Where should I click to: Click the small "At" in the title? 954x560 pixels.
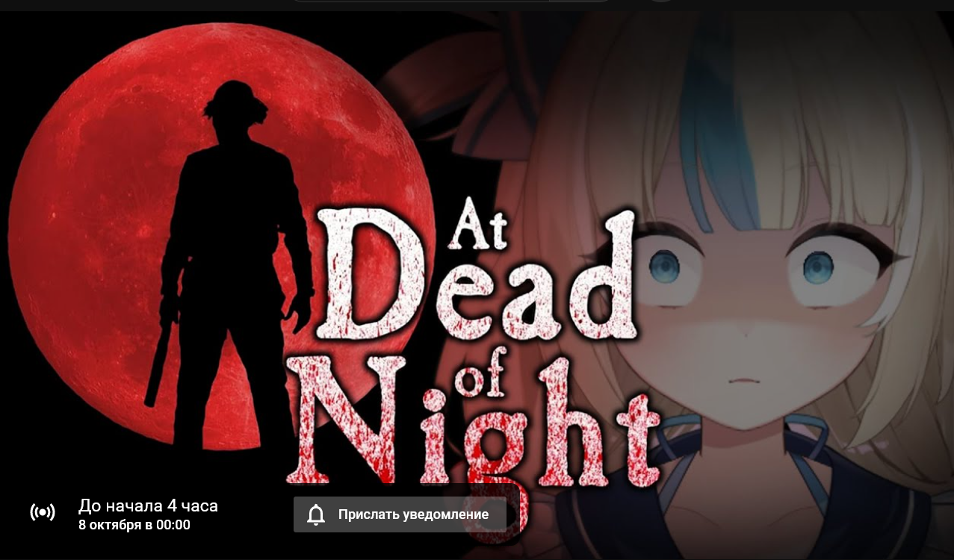(478, 225)
